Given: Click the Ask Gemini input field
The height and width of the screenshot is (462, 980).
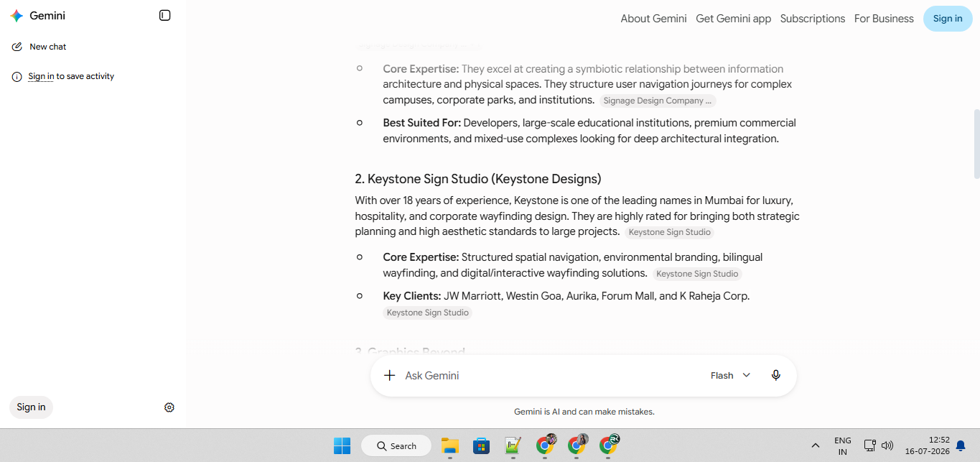Looking at the screenshot, I should [x=549, y=375].
